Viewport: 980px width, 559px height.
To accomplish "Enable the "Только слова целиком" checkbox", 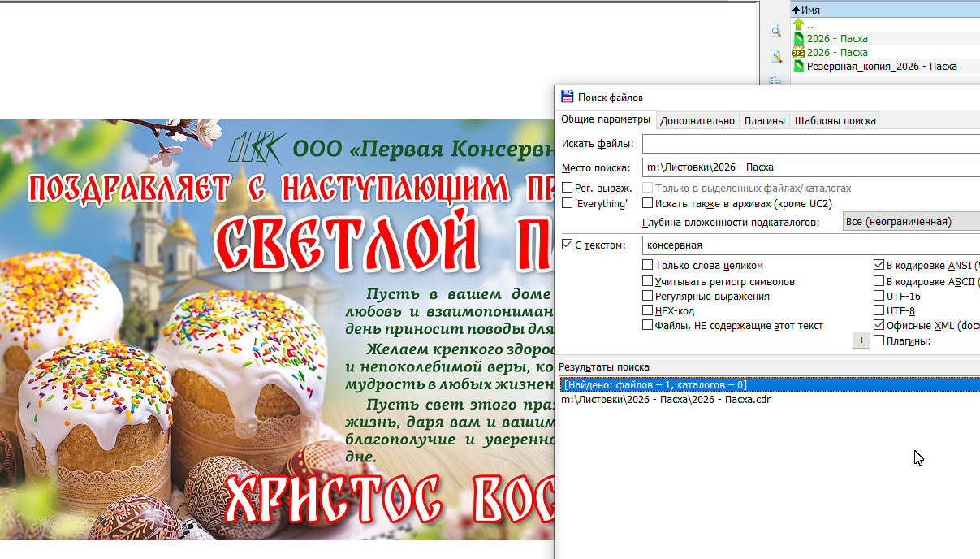I will (x=647, y=265).
